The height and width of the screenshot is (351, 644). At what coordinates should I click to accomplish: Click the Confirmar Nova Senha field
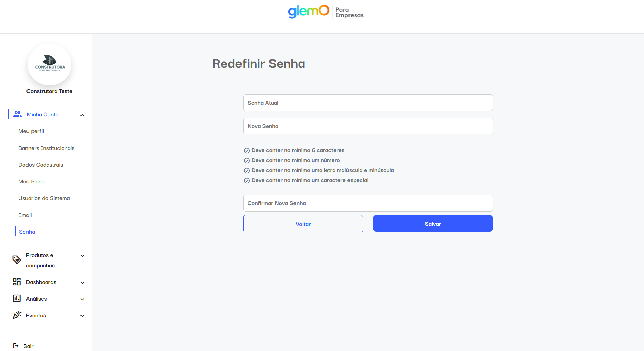click(368, 203)
